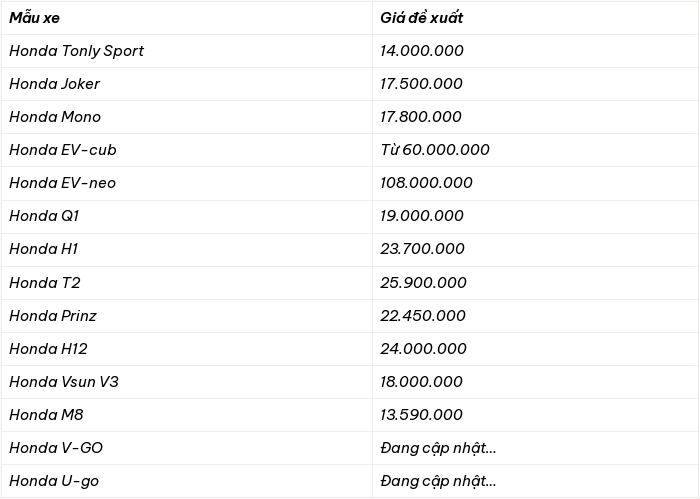Click the Honda T2 model name
Screen dimensions: 700x499
pos(45,283)
